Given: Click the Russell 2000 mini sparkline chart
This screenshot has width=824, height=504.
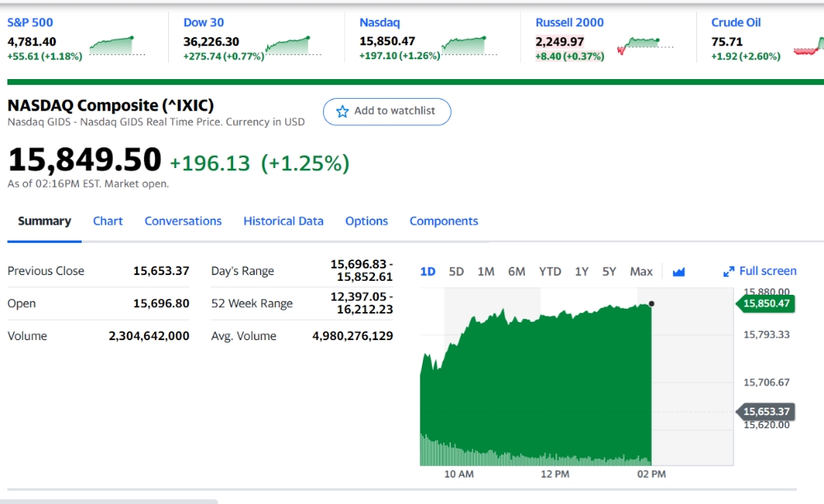Looking at the screenshot, I should coord(645,45).
